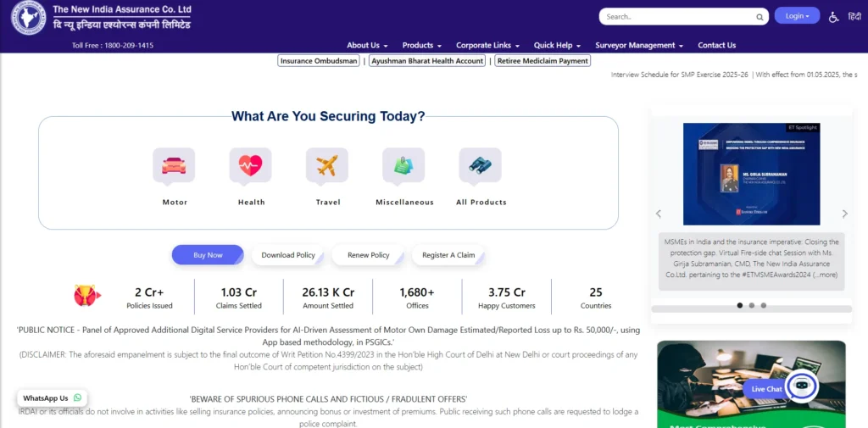Click the Interview Schedule for SMP Exercise ticker
The height and width of the screenshot is (428, 868).
tap(680, 75)
